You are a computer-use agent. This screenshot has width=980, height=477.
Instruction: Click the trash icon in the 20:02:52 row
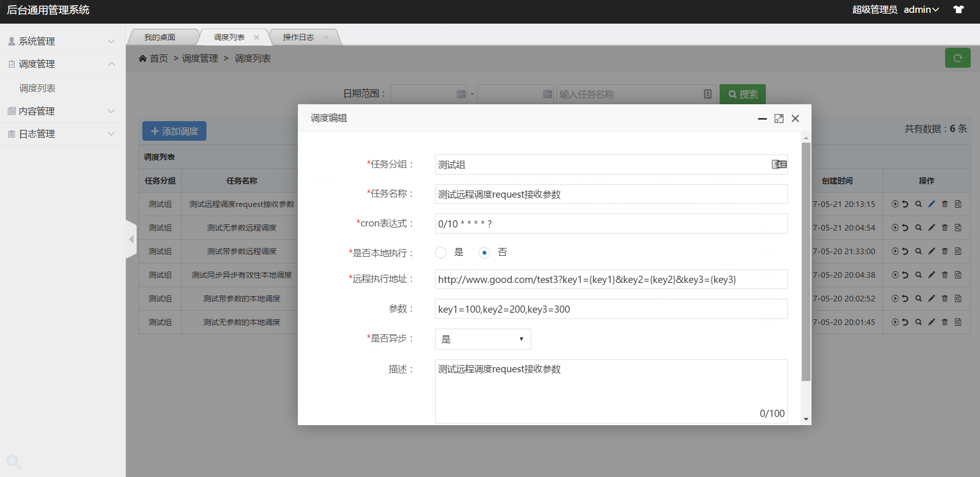[x=945, y=298]
